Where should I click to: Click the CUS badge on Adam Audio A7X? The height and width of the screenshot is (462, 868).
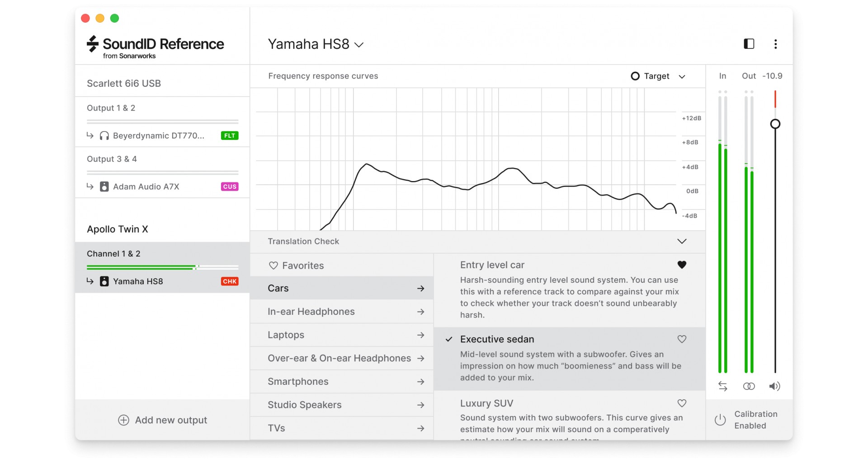click(230, 187)
